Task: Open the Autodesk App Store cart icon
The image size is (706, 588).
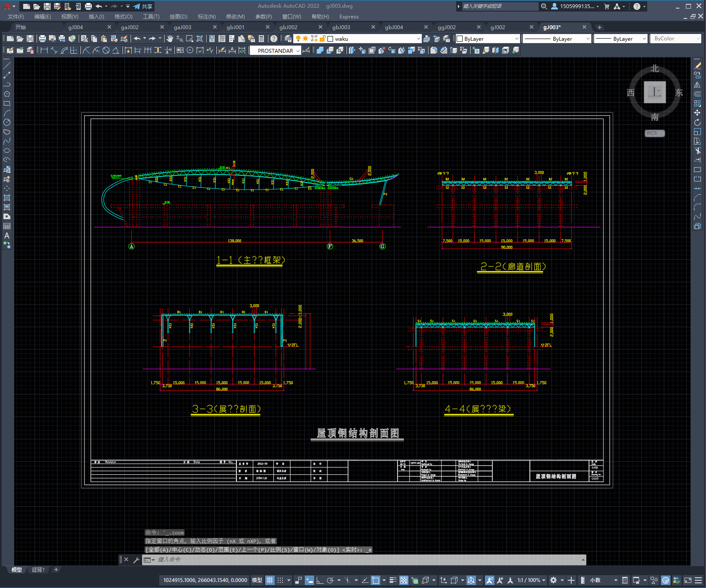Action: pos(607,6)
